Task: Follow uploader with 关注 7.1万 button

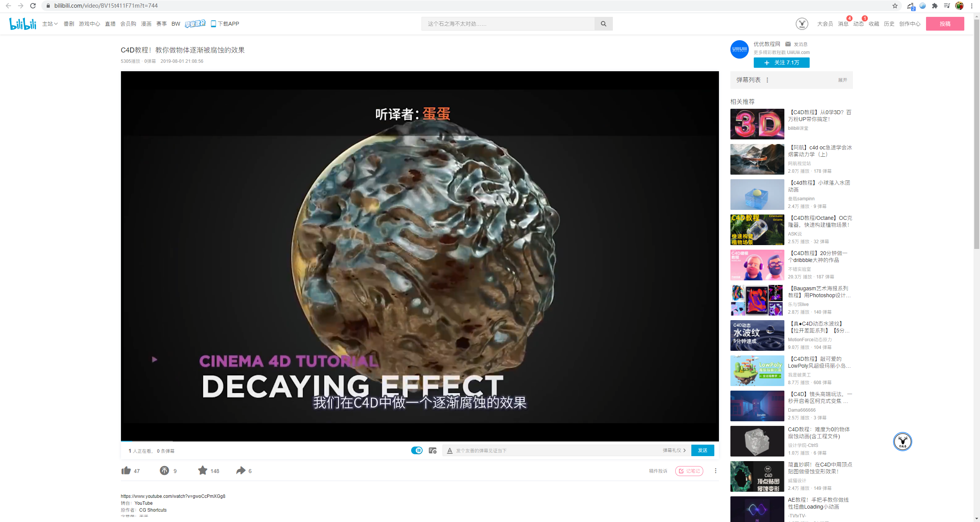Action: coord(781,62)
